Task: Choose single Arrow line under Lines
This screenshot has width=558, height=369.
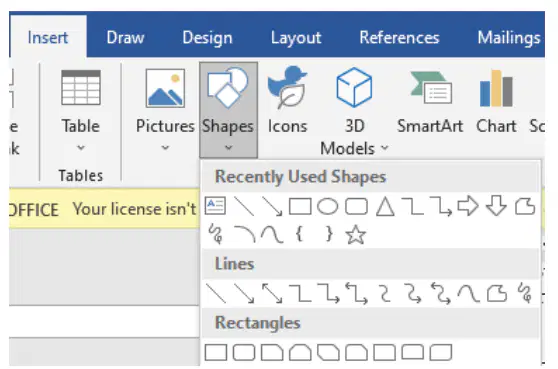Action: (x=244, y=293)
